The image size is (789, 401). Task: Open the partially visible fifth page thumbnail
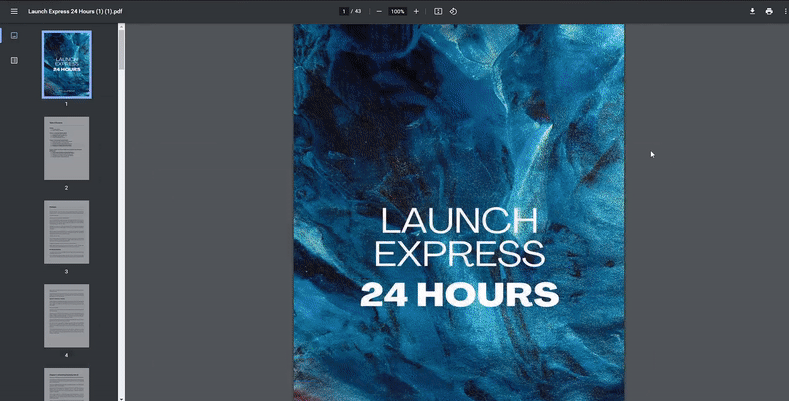click(x=66, y=384)
